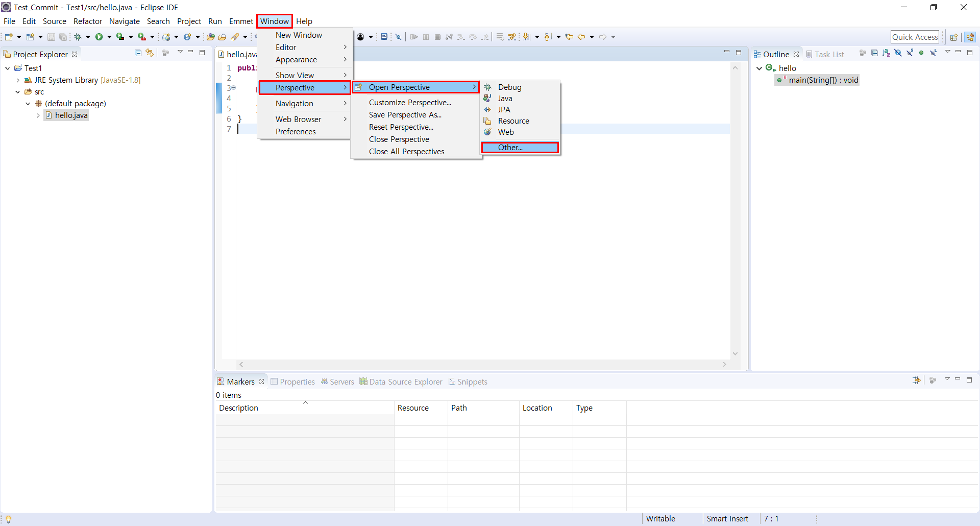
Task: Choose Reset Perspective... menu entry
Action: click(x=416, y=127)
